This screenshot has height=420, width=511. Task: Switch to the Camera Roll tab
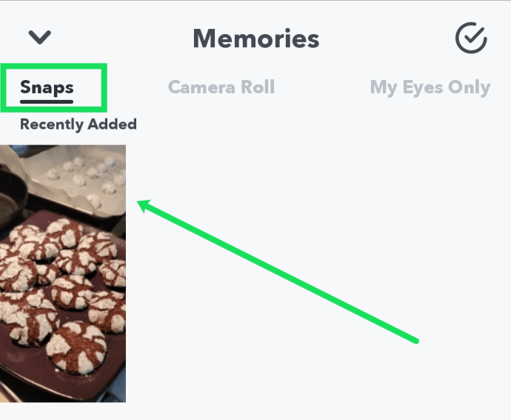coord(221,87)
